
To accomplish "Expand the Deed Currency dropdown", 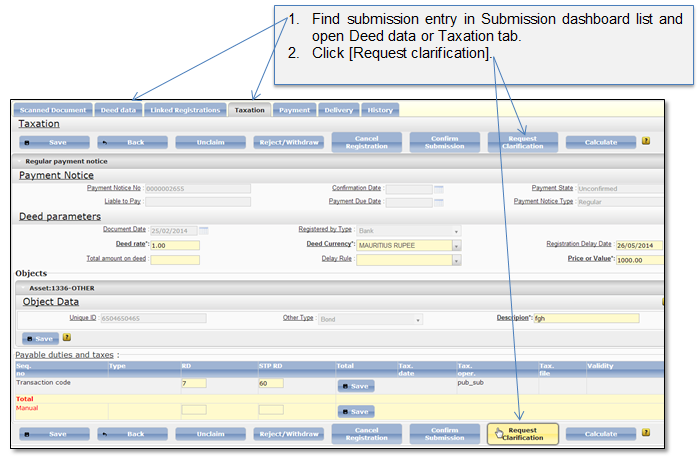I will tap(456, 246).
